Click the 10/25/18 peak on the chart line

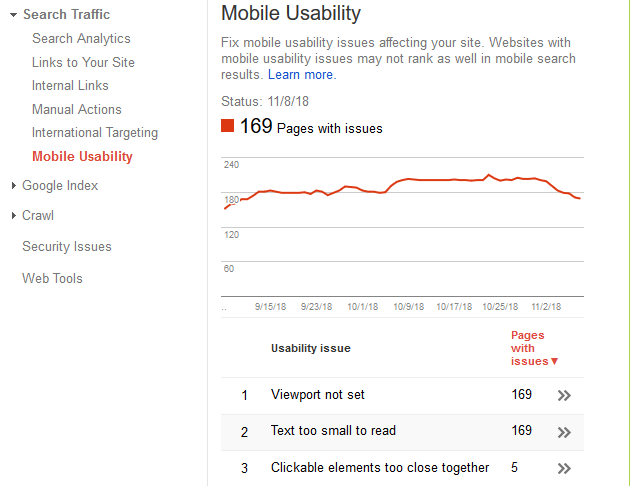click(489, 175)
